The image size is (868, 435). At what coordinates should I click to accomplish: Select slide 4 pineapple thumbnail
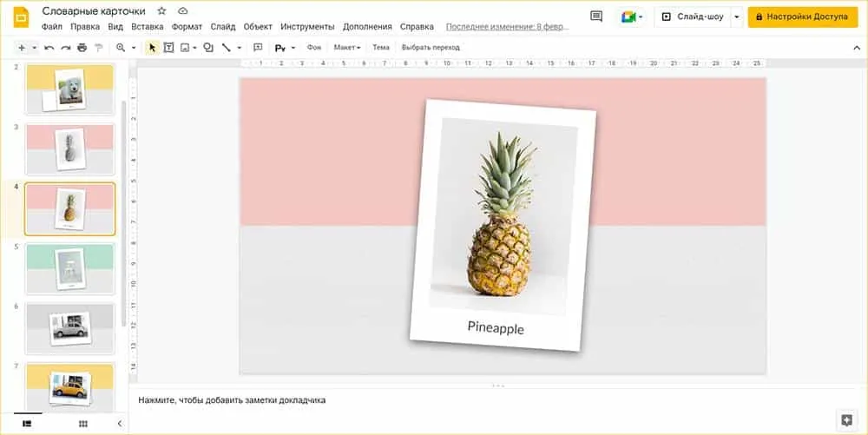click(69, 208)
